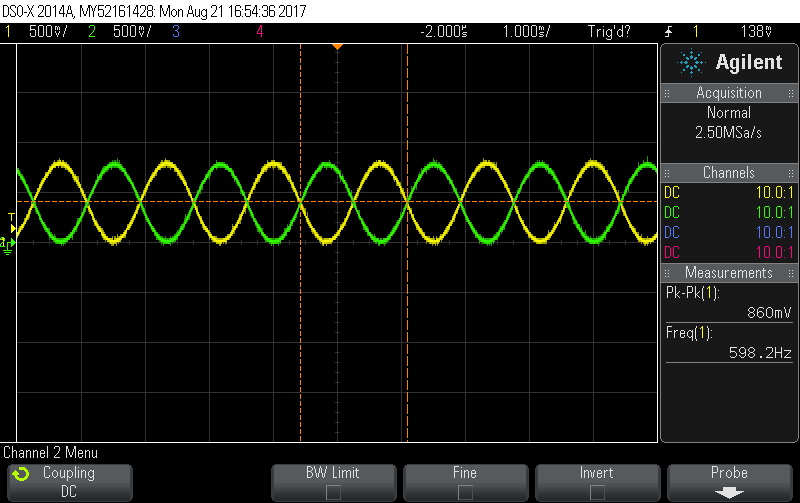Click the Coupling rotate knob icon
The width and height of the screenshot is (800, 503).
21,474
